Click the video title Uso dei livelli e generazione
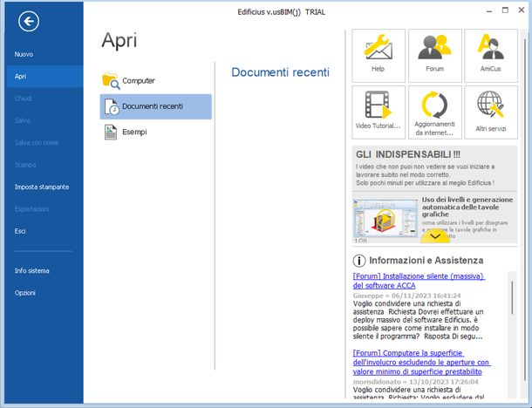Image resolution: width=532 pixels, height=408 pixels. pos(467,207)
